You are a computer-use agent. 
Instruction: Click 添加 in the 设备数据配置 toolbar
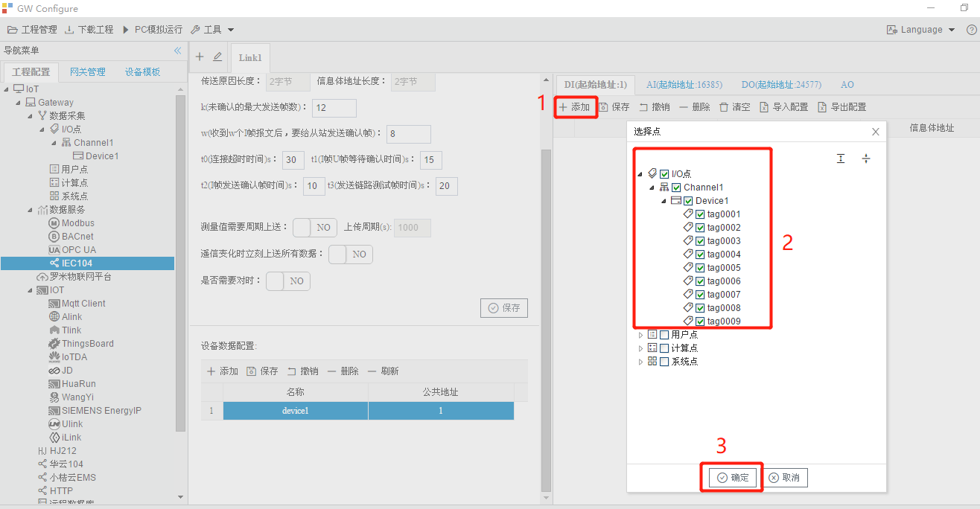pyautogui.click(x=222, y=371)
